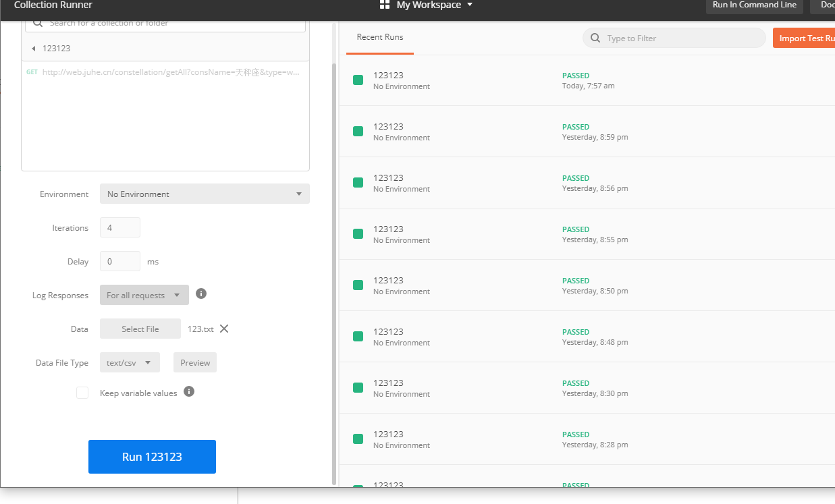Open the Environment dropdown
835x504 pixels.
pos(205,194)
